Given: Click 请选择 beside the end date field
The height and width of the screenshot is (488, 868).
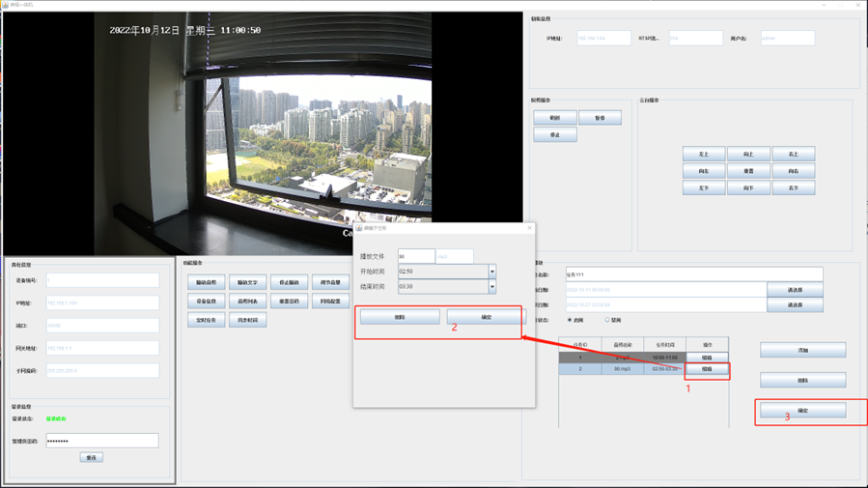Looking at the screenshot, I should (x=795, y=305).
